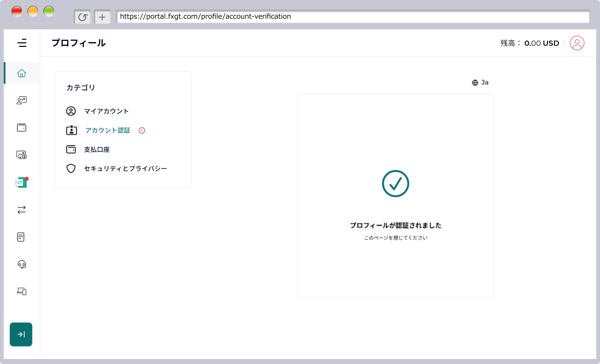The width and height of the screenshot is (600, 364).
Task: Collapse the sidebar with hamburger menu
Action: click(22, 43)
